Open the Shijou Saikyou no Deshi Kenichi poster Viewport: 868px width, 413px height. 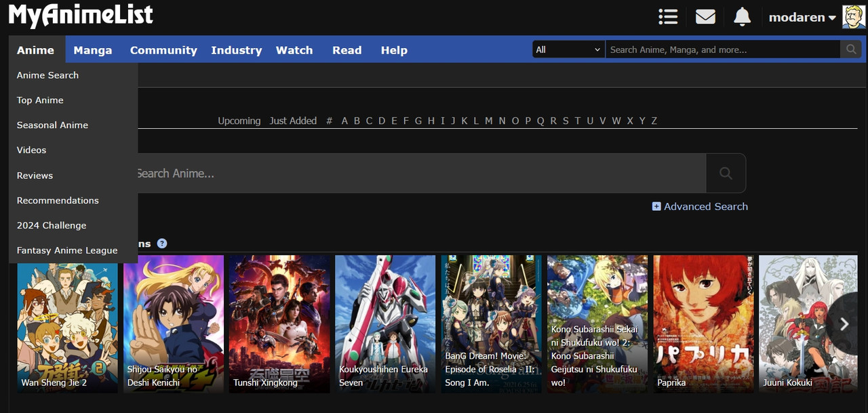pyautogui.click(x=174, y=324)
